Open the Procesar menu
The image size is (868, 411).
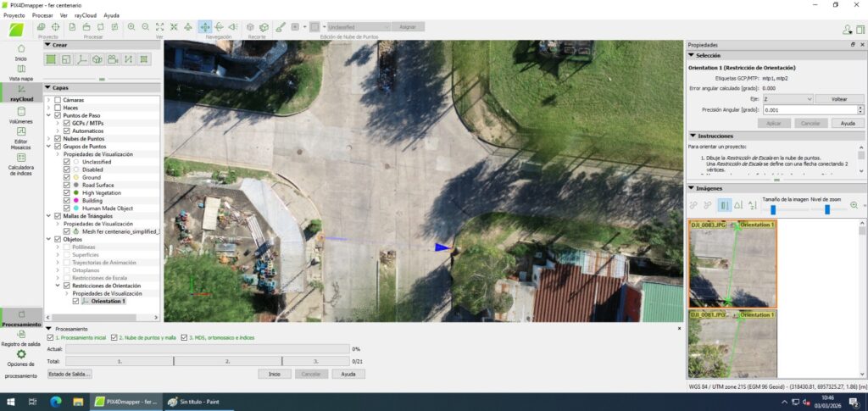click(x=42, y=15)
